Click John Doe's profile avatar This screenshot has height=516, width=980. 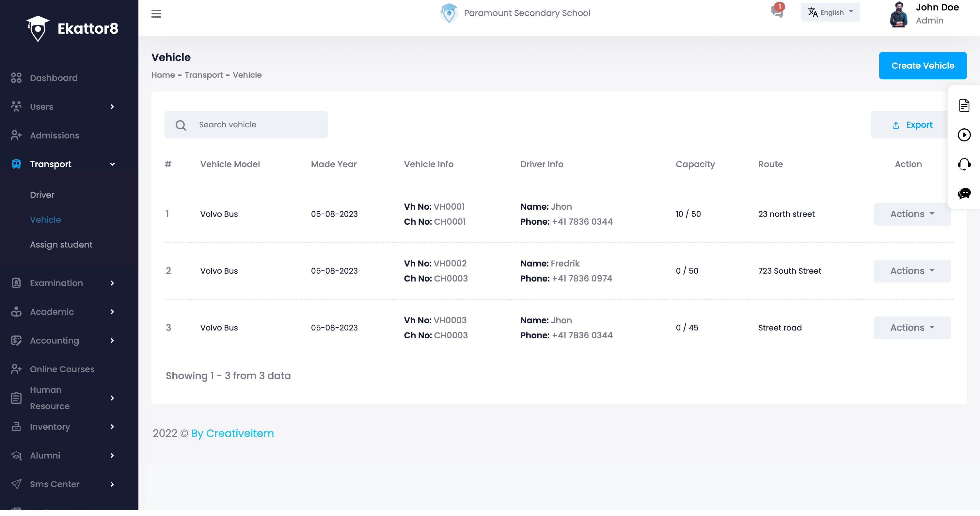click(899, 14)
